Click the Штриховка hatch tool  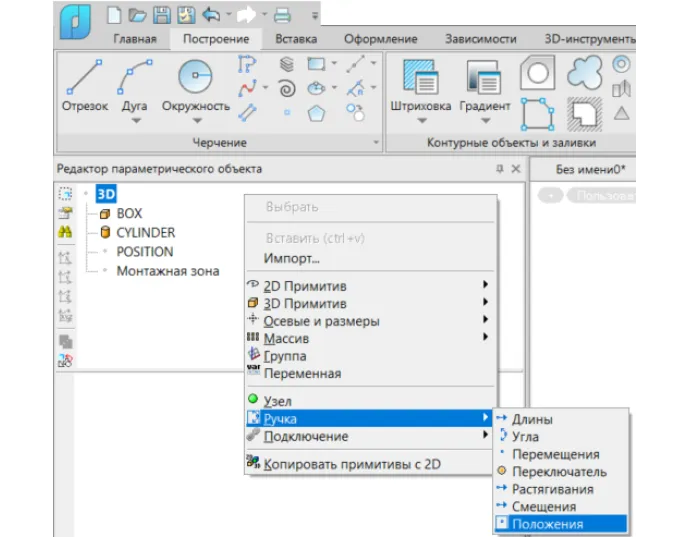[420, 87]
